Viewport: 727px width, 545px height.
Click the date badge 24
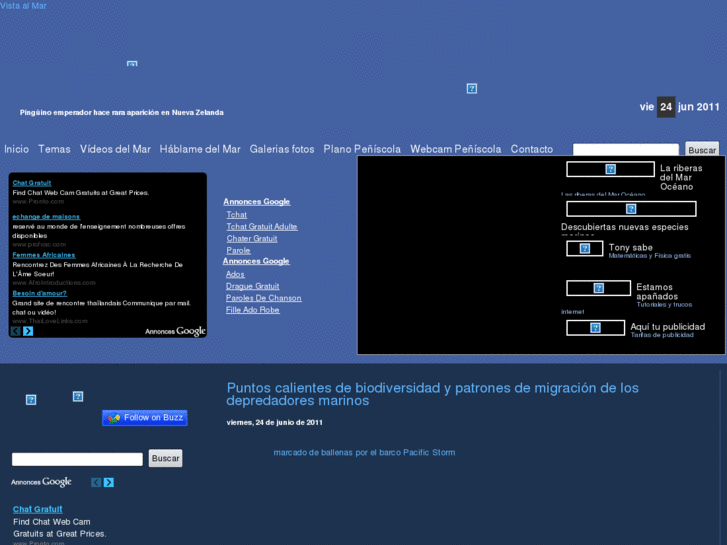[x=666, y=107]
